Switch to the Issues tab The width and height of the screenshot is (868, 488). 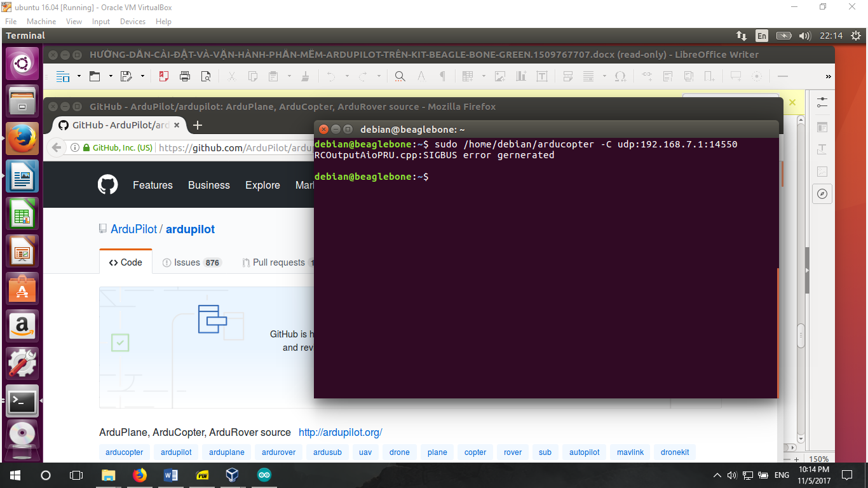tap(190, 262)
